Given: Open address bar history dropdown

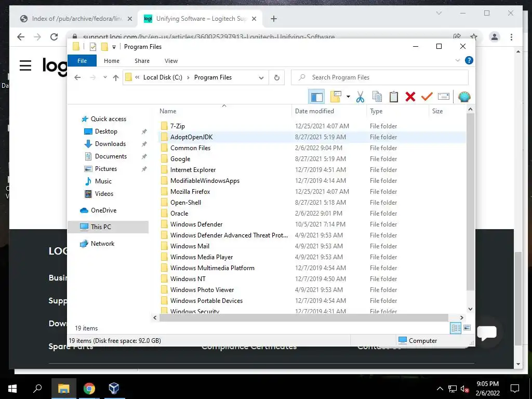Looking at the screenshot, I should pyautogui.click(x=261, y=78).
